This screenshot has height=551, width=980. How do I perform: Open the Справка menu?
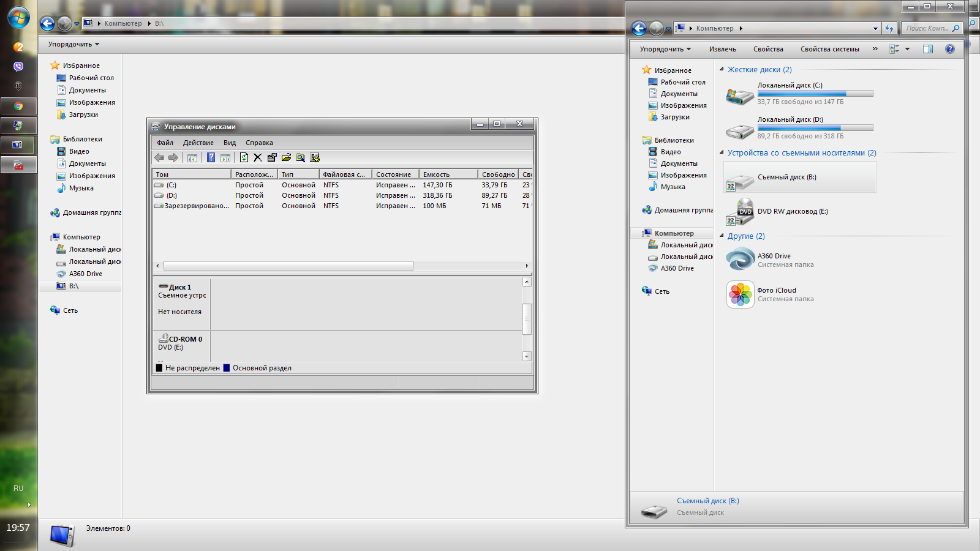[x=259, y=143]
